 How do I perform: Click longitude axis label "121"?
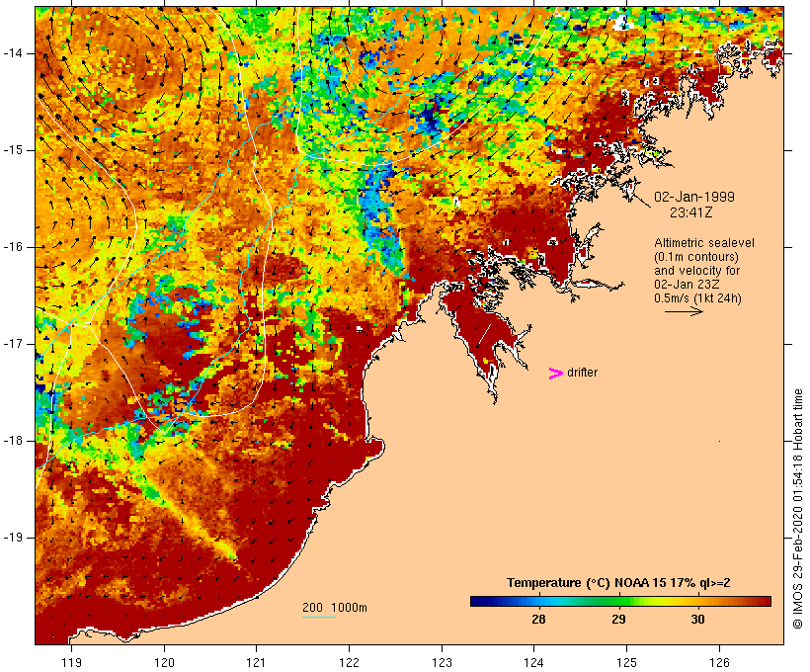[x=256, y=662]
